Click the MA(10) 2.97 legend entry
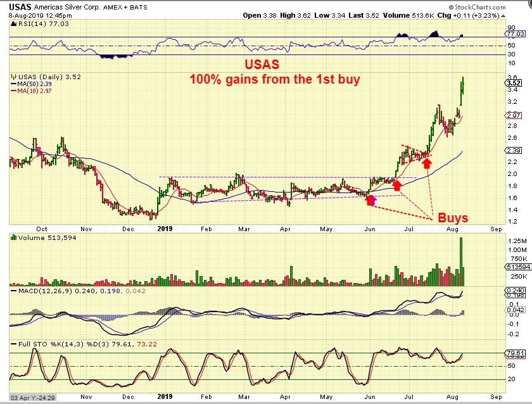Image resolution: width=532 pixels, height=404 pixels. (31, 91)
